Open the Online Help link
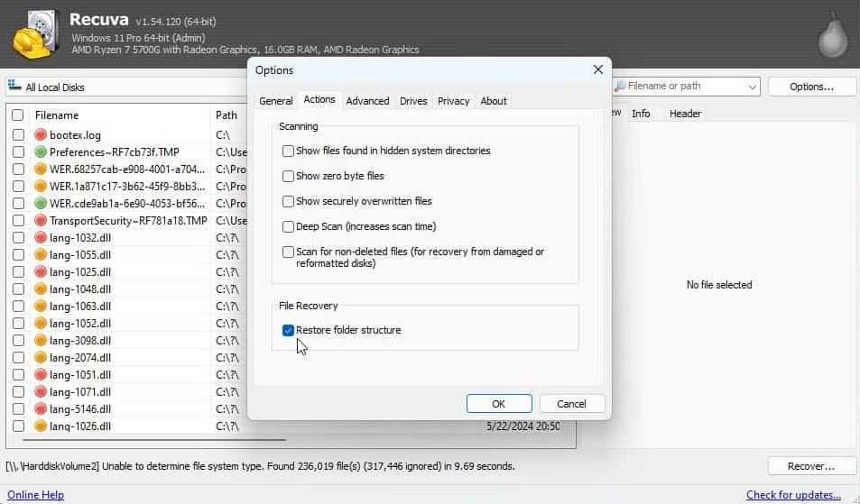Screen dimensions: 860x504 (x=36, y=495)
